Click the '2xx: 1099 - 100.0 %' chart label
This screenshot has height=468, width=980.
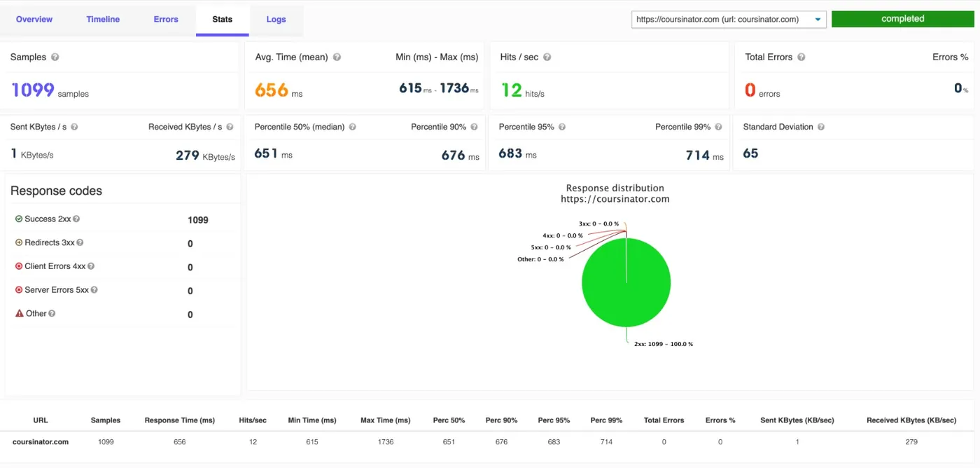point(664,345)
